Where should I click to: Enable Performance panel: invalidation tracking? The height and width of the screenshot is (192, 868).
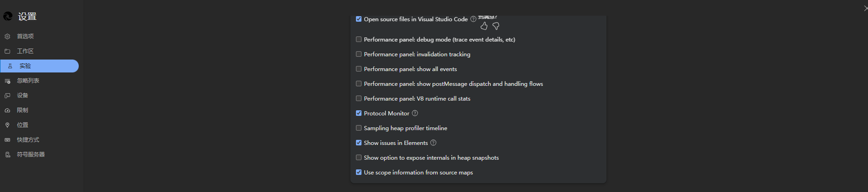[359, 54]
